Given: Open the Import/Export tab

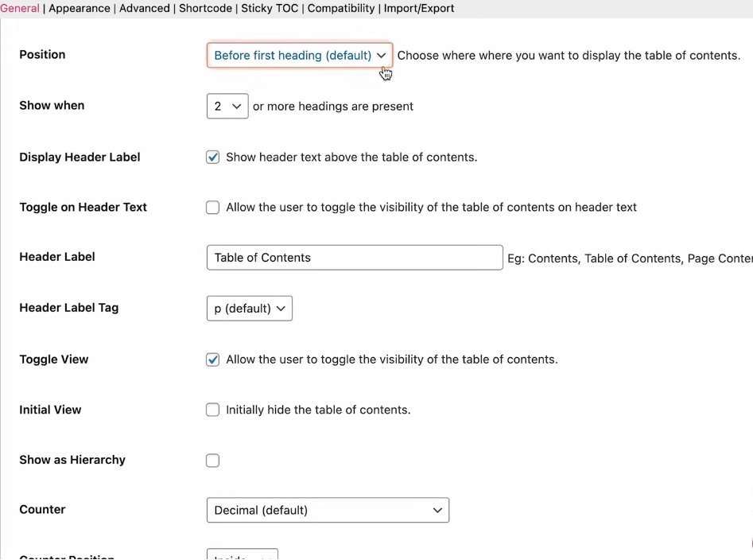Looking at the screenshot, I should (x=419, y=8).
